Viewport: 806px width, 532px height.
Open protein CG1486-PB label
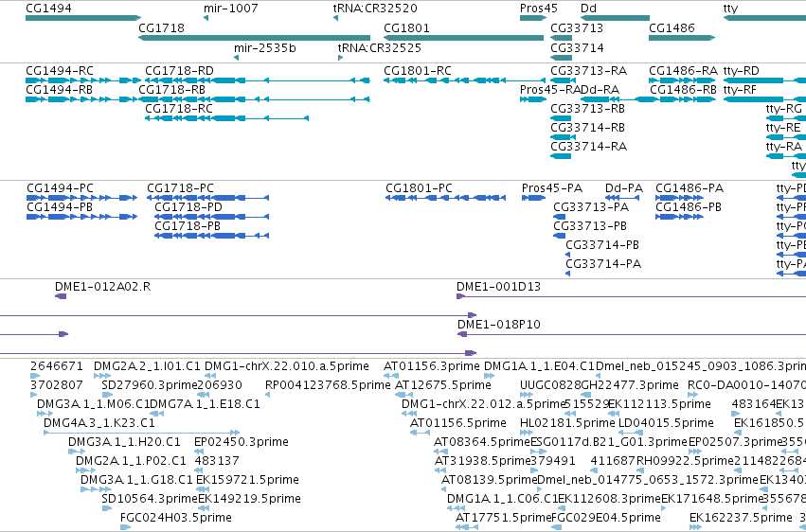689,207
